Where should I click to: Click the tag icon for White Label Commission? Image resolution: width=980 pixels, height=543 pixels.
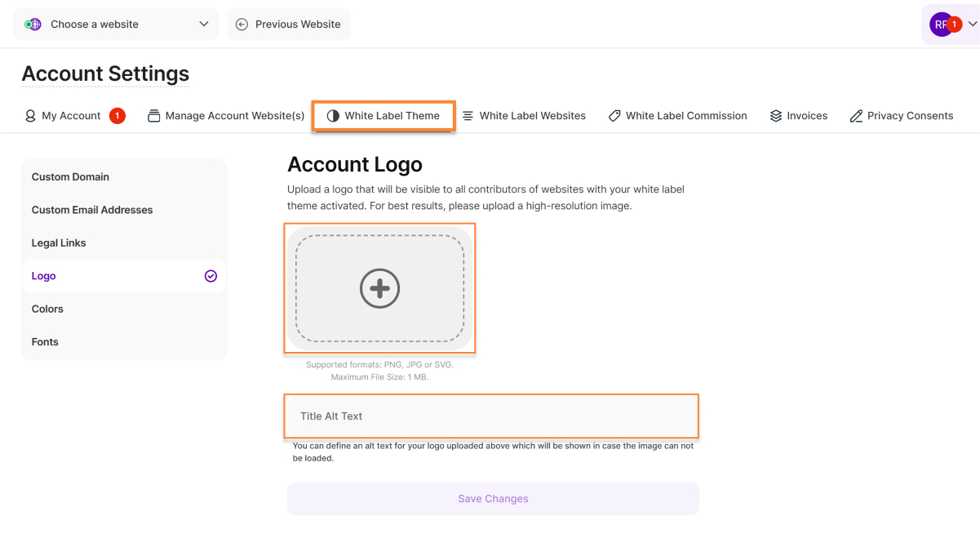tap(614, 116)
